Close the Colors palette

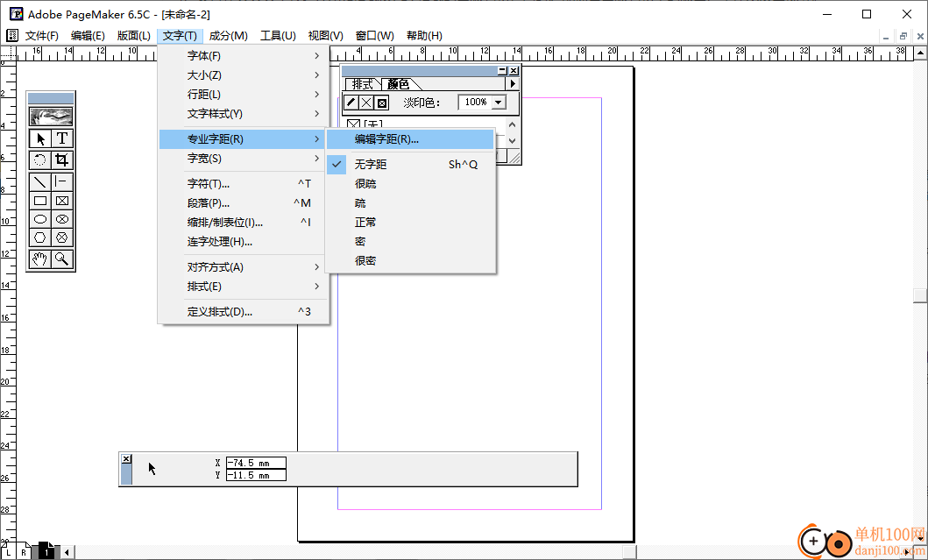(514, 71)
